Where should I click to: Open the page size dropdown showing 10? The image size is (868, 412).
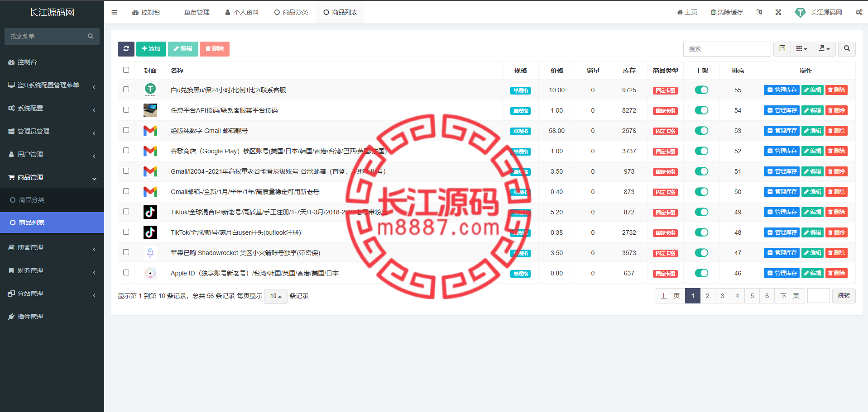coord(276,296)
